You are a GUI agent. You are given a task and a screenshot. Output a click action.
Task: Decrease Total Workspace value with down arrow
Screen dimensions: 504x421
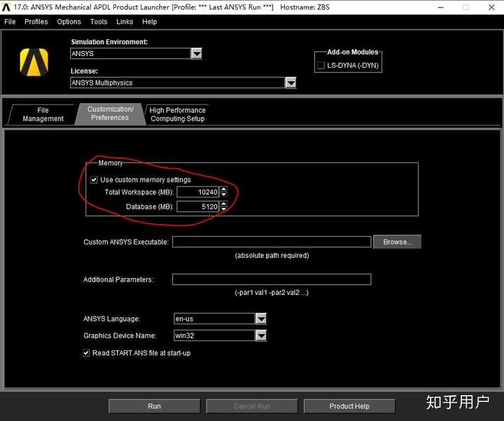tap(224, 195)
